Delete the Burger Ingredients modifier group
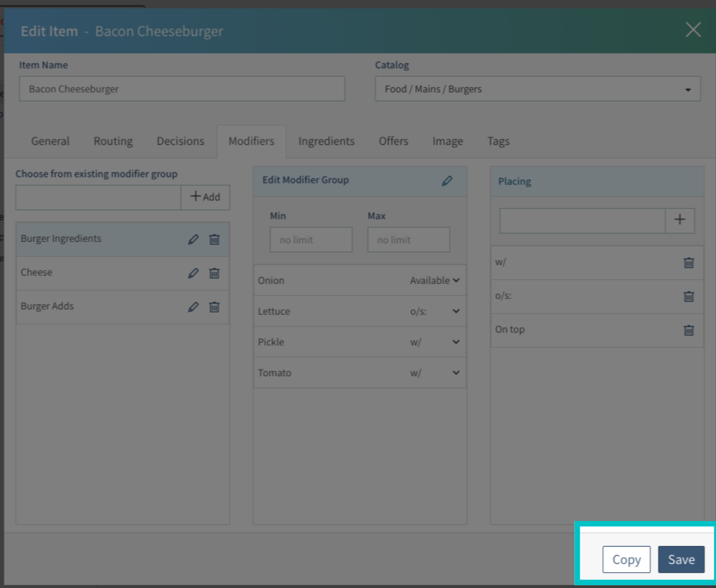Screen dimensions: 716x588 (x=214, y=239)
